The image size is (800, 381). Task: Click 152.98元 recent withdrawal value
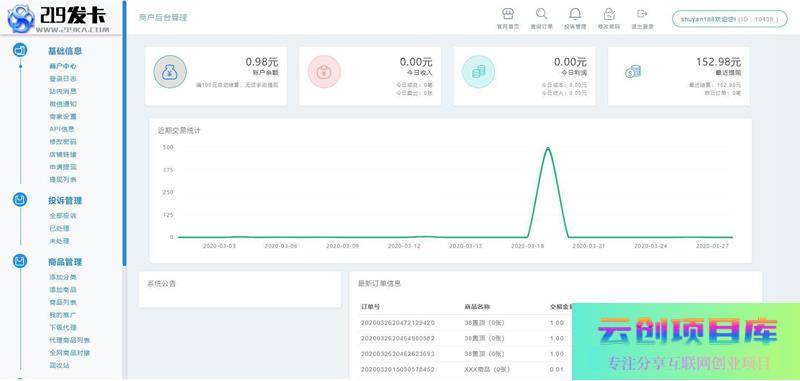[x=718, y=62]
